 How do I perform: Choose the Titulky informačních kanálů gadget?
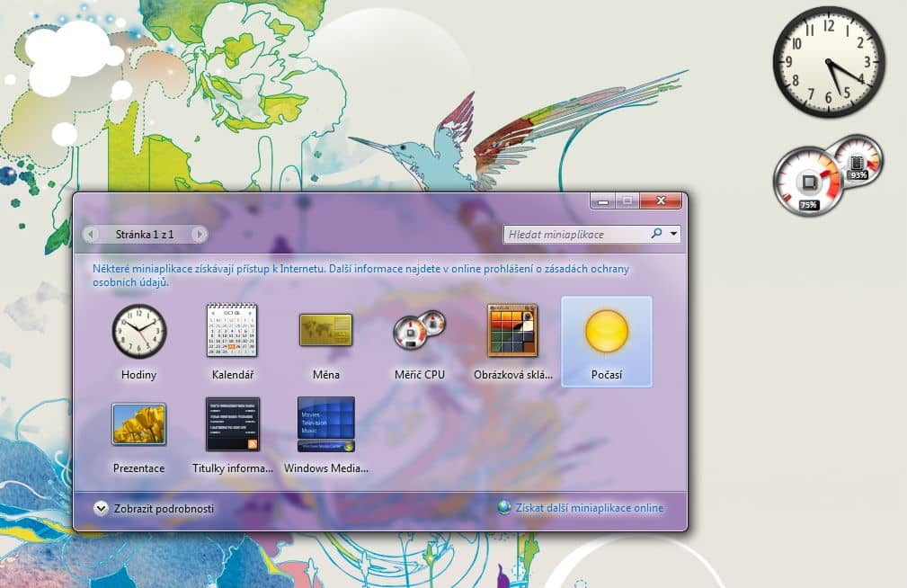[233, 423]
